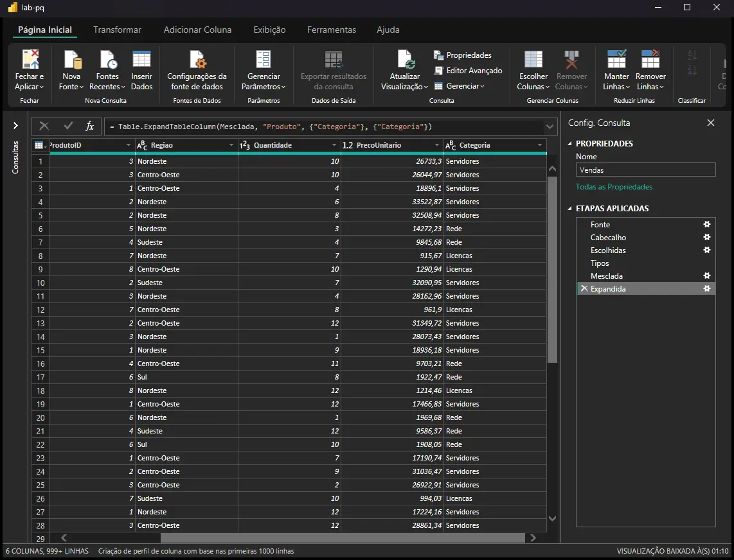Open Configurações da fonte de dados

[x=197, y=70]
